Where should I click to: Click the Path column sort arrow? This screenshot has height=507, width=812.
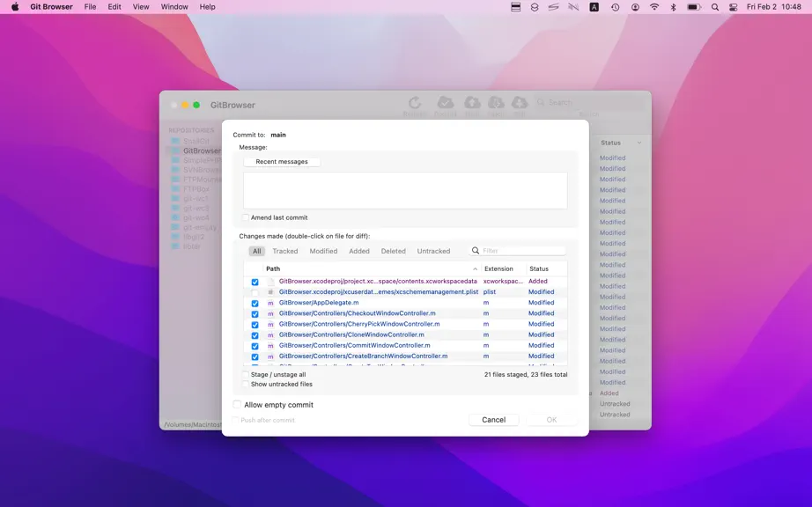(475, 269)
